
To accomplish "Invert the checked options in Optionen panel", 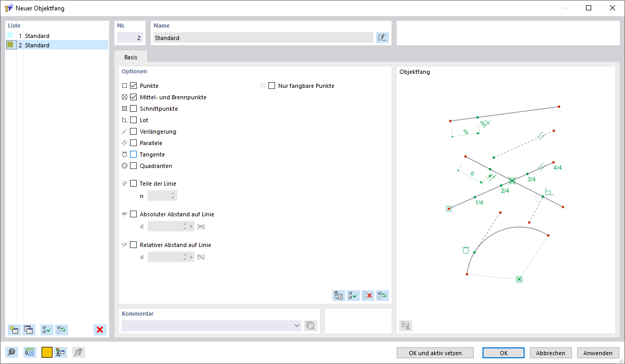I will pyautogui.click(x=382, y=295).
